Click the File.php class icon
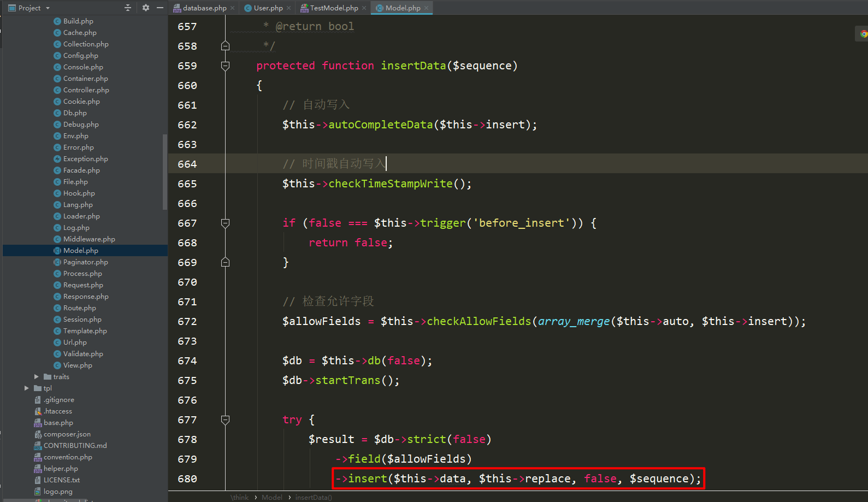 57,182
